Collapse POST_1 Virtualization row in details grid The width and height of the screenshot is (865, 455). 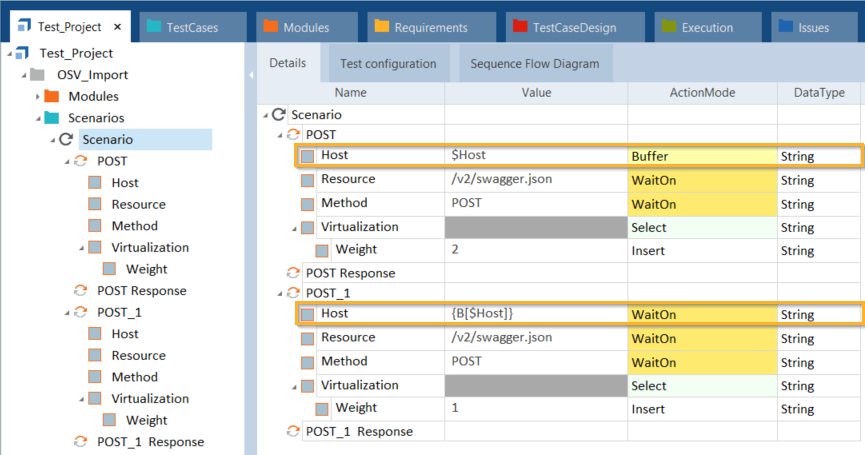tap(294, 385)
